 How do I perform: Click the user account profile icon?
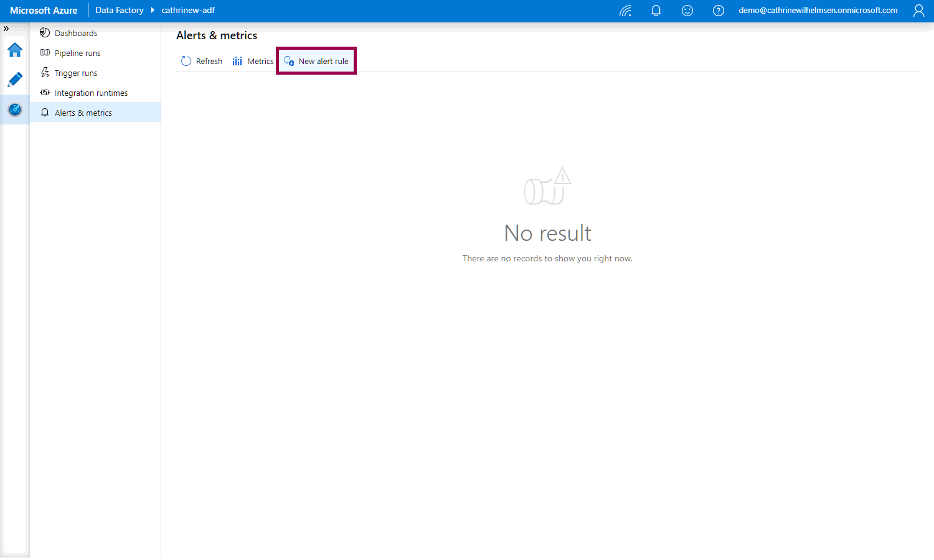(x=918, y=11)
